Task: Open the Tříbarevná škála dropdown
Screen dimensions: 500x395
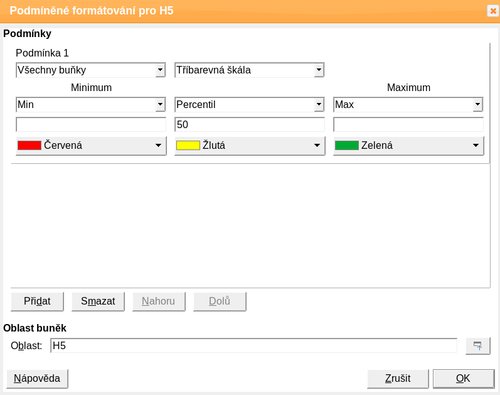Action: click(x=249, y=70)
